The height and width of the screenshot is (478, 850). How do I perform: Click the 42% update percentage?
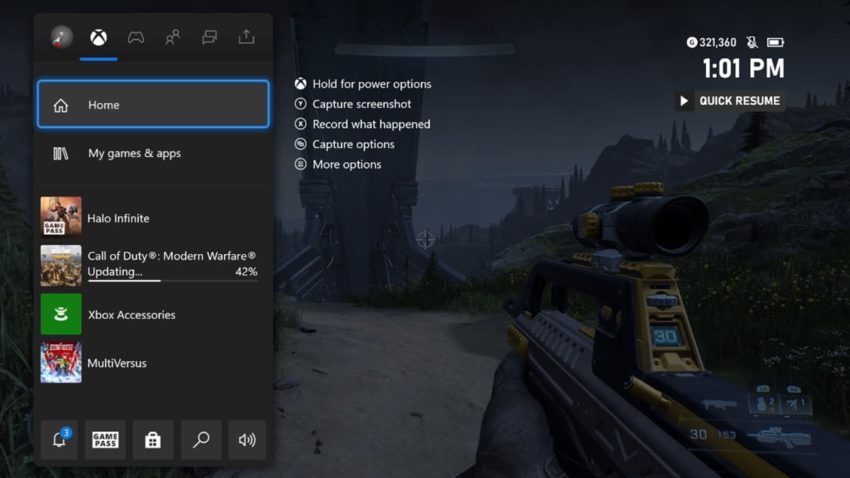pos(246,272)
